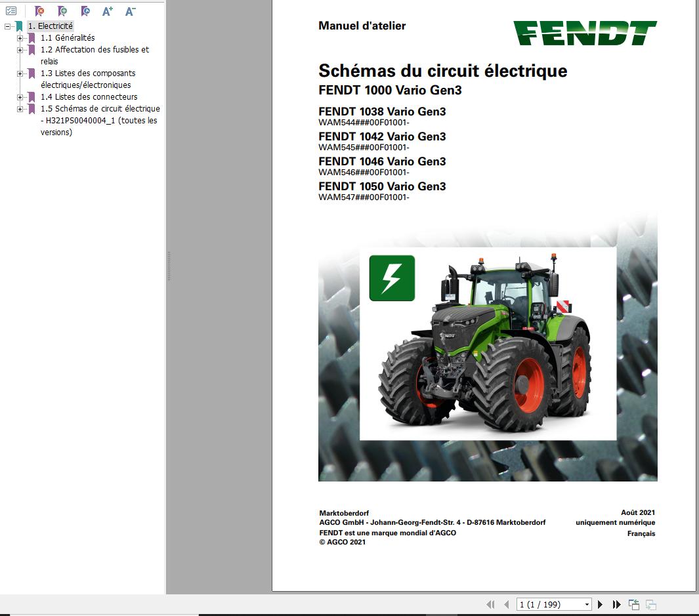Click the 'Français' language text
Viewport: 699px width, 616px height.
click(x=641, y=533)
